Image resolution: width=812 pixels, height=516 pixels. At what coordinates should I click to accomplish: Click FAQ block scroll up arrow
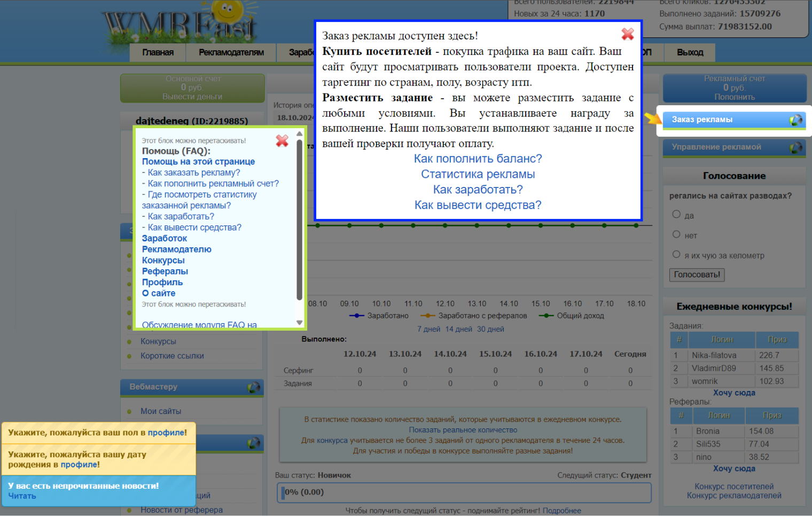click(300, 134)
